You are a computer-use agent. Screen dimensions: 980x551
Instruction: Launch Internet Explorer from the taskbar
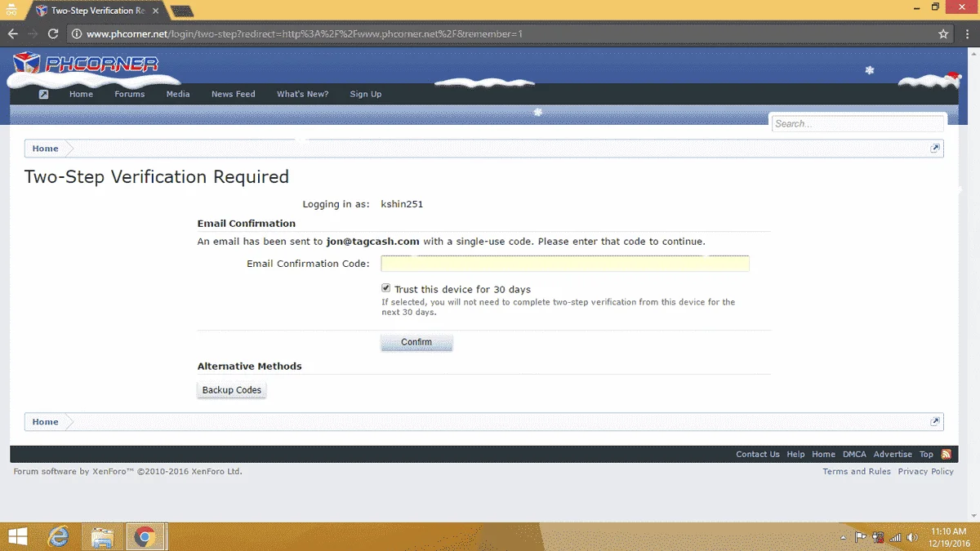[x=59, y=536]
